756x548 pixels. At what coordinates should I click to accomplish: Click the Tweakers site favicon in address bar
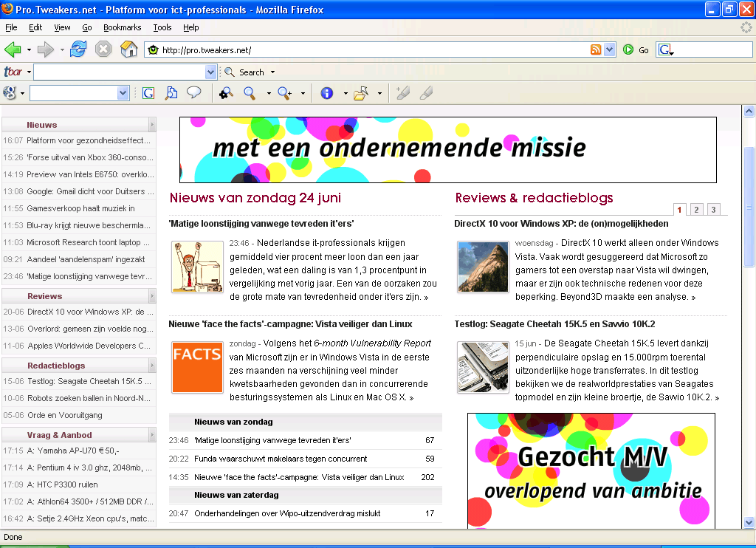tap(154, 49)
